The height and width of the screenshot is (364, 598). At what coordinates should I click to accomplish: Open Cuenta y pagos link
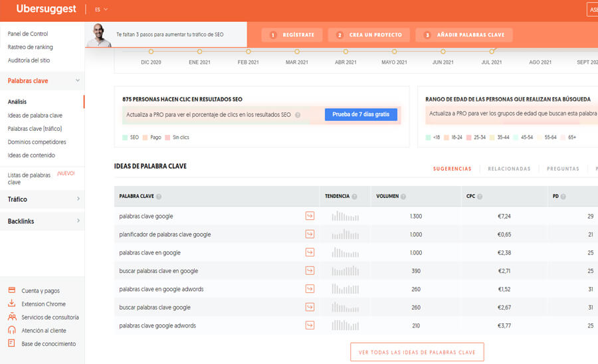41,291
